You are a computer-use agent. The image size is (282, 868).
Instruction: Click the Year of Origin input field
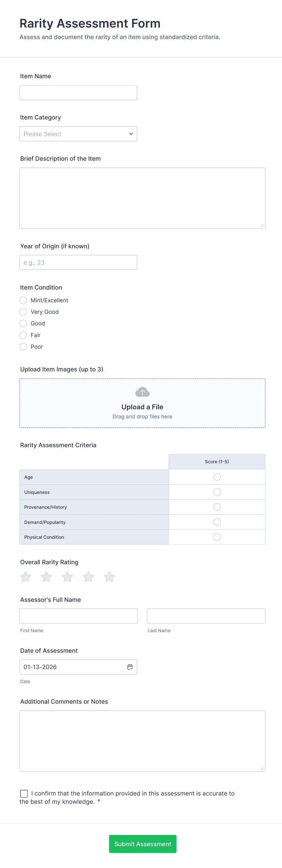(78, 262)
